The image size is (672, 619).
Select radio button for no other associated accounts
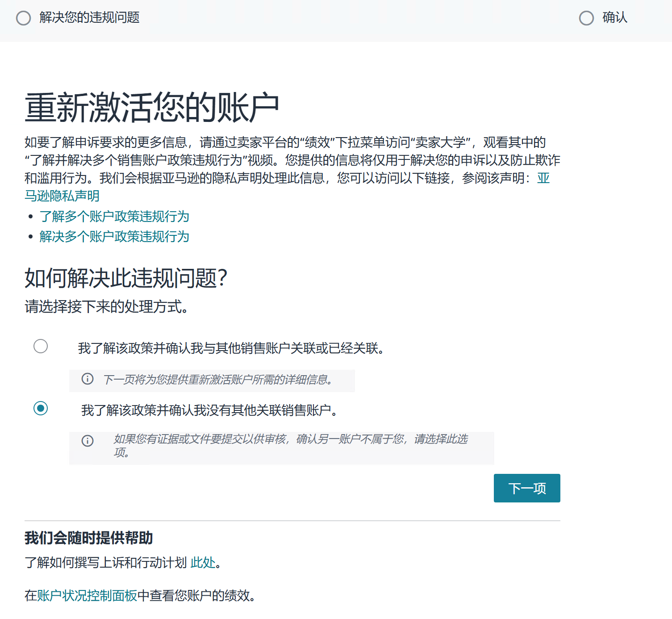41,408
